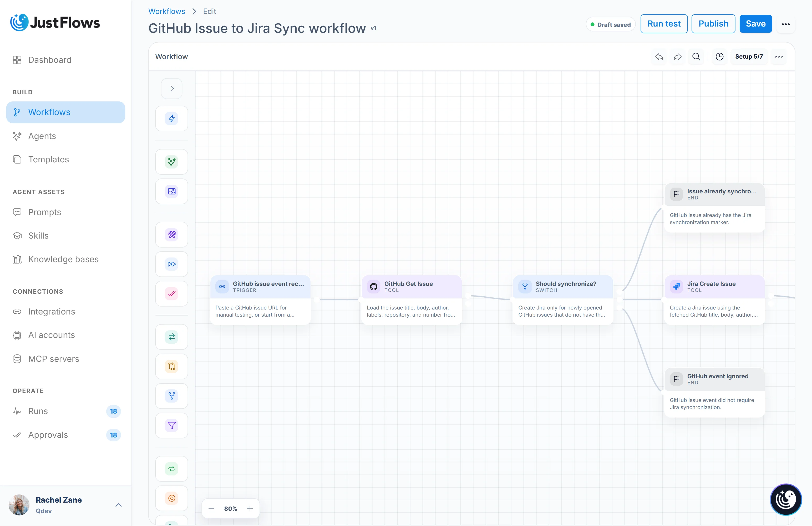Go back via the Workflows breadcrumb link
The height and width of the screenshot is (526, 812).
[167, 11]
